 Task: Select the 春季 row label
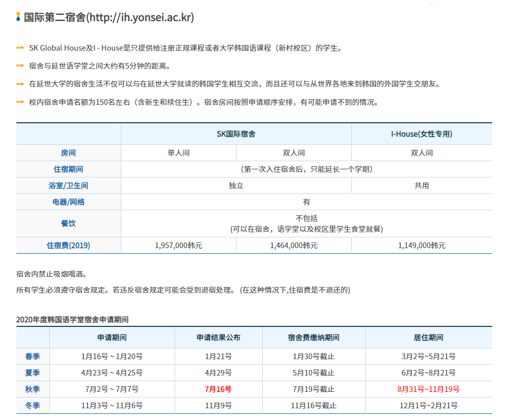(x=32, y=357)
